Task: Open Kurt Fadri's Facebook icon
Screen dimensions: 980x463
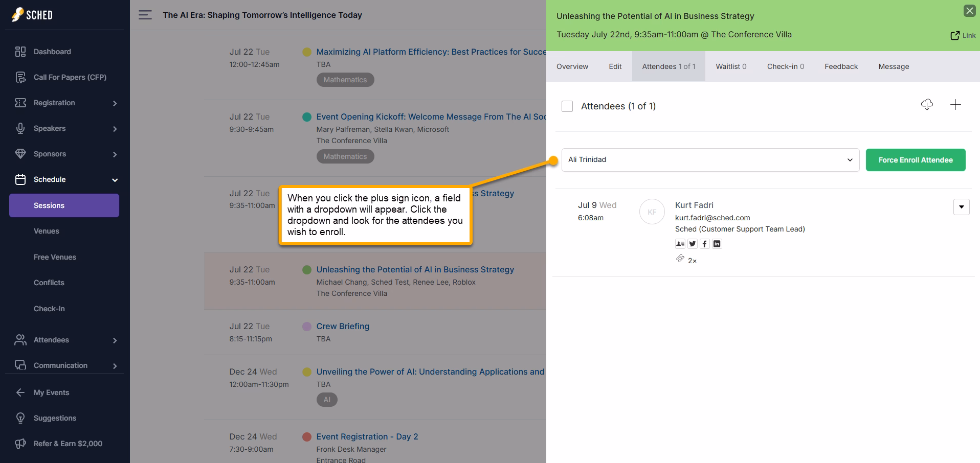Action: pyautogui.click(x=705, y=244)
